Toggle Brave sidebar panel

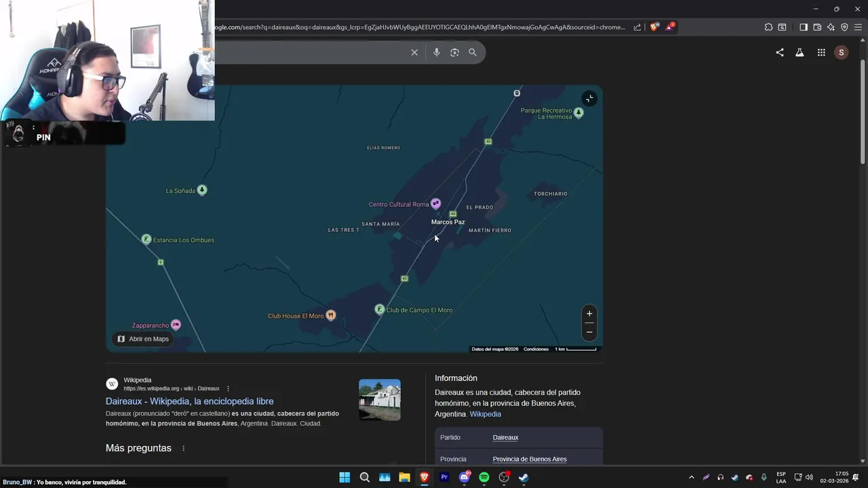(x=804, y=27)
